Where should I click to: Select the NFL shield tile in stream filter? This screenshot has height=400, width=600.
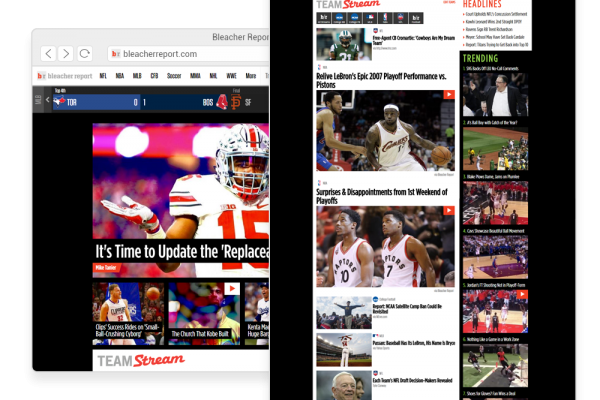coord(400,18)
